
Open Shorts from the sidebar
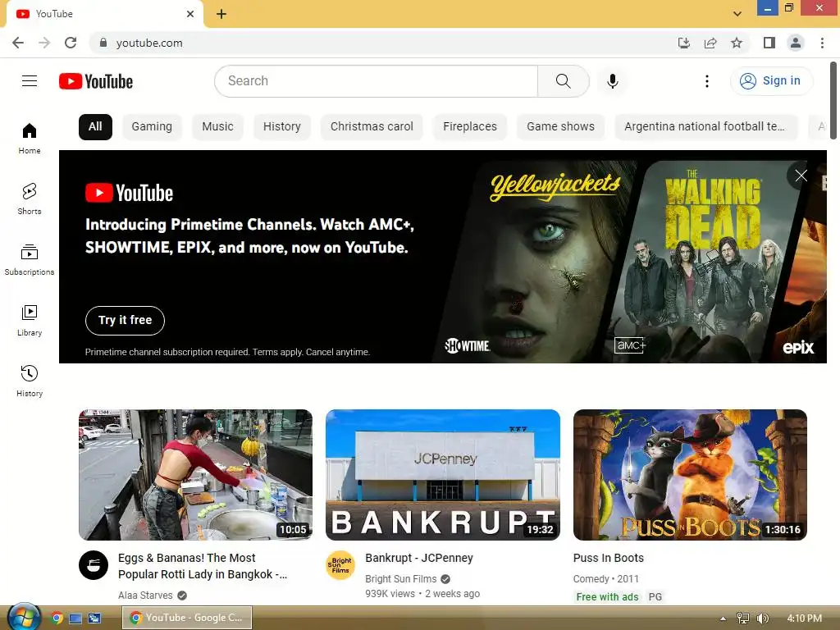pyautogui.click(x=30, y=199)
